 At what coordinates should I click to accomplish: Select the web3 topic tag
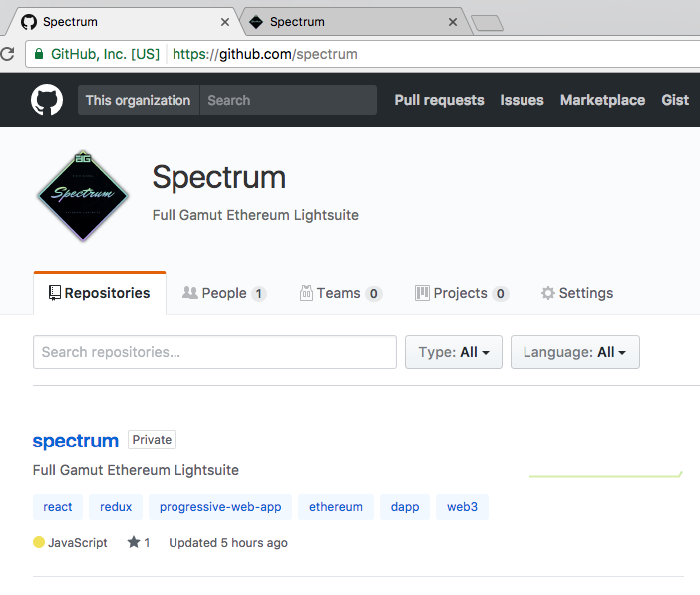(462, 507)
